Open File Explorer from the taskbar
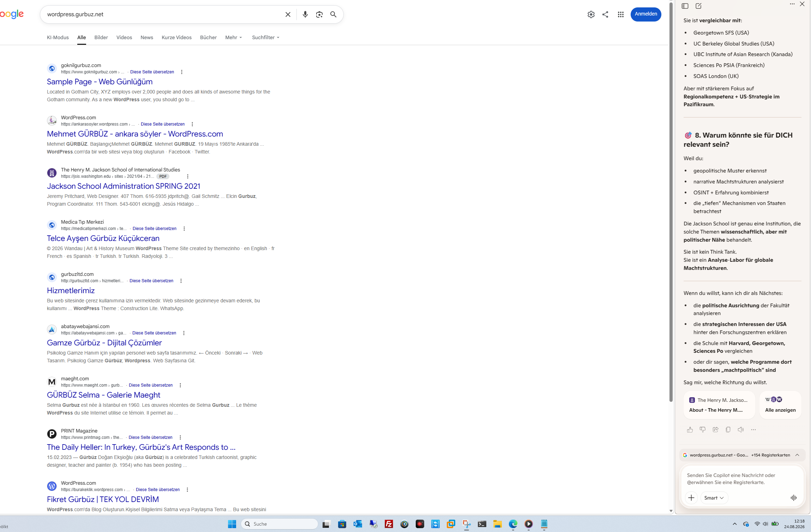This screenshot has height=532, width=811. point(498,524)
